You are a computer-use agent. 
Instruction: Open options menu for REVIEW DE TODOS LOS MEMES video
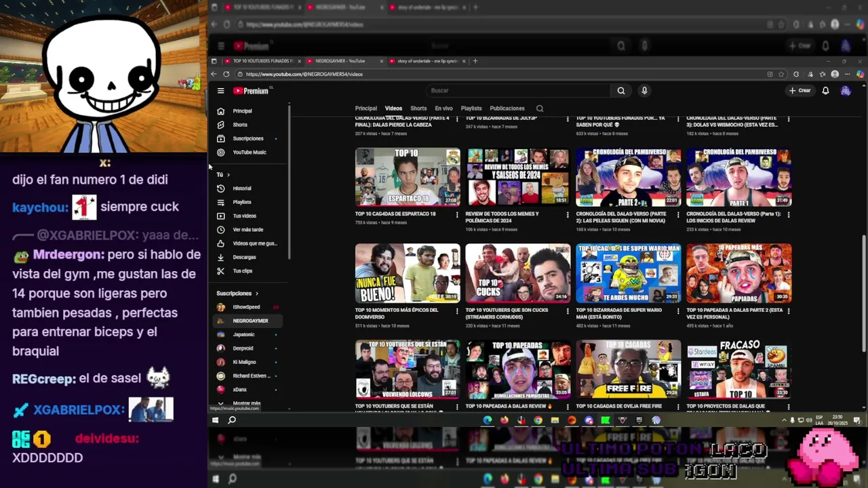tap(568, 215)
